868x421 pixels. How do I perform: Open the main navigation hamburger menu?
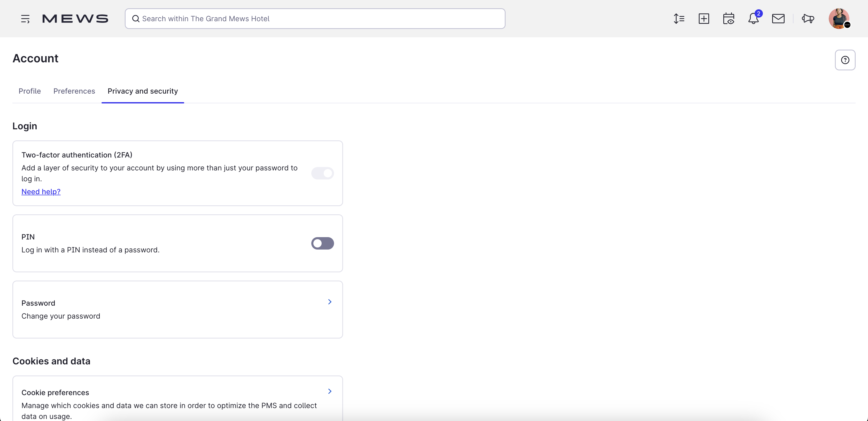coord(25,19)
